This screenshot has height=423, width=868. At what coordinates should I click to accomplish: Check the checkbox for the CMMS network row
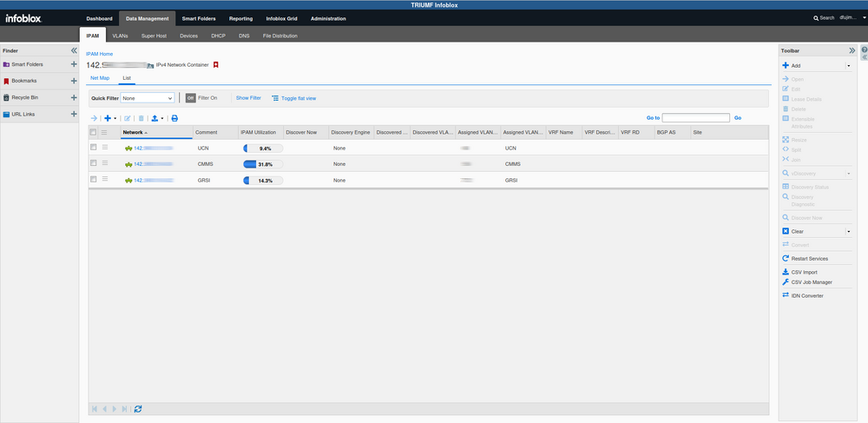(94, 163)
